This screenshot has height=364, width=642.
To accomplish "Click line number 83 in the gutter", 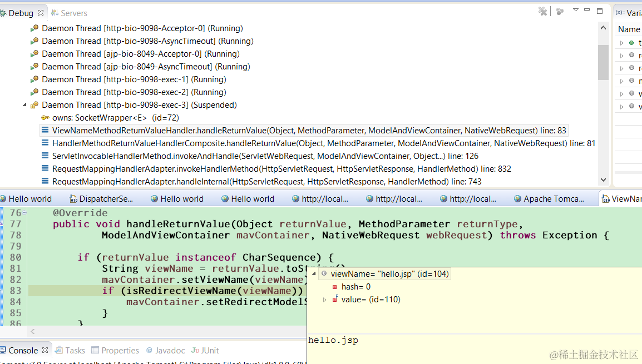I will point(16,291).
